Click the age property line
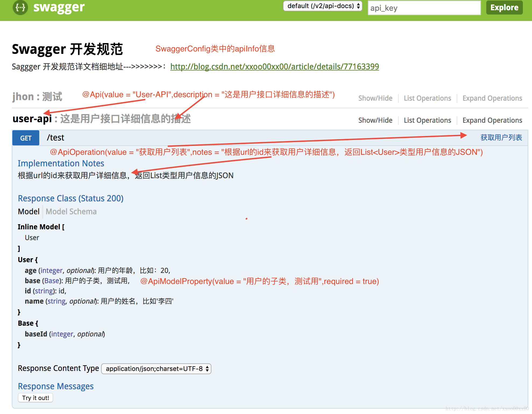Viewport: 532px width, 414px height. point(97,271)
